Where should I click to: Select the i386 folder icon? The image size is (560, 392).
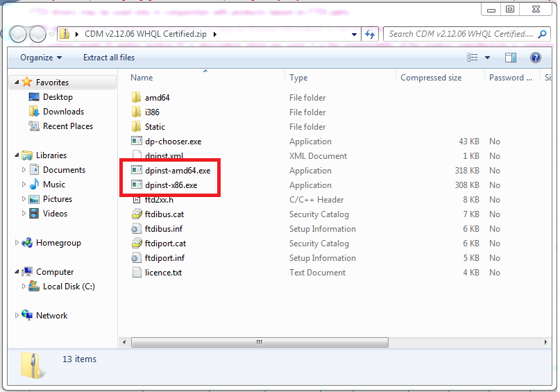[136, 112]
